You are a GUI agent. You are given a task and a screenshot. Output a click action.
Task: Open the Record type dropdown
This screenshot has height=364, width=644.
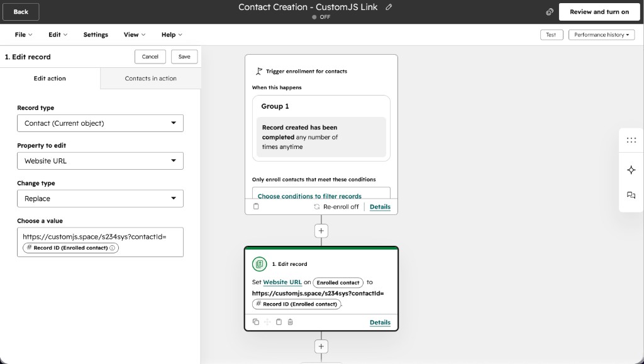100,123
